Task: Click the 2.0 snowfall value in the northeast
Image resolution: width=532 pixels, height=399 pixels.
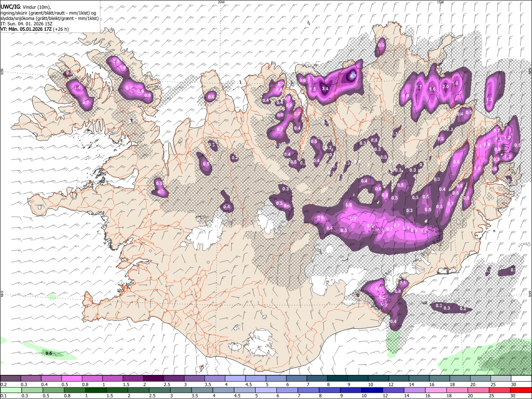Action: (x=446, y=86)
